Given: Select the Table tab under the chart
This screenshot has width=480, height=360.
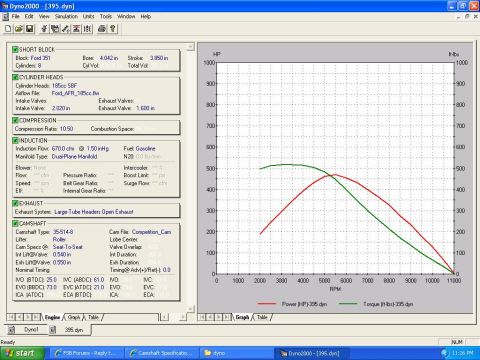Looking at the screenshot, I should point(262,317).
